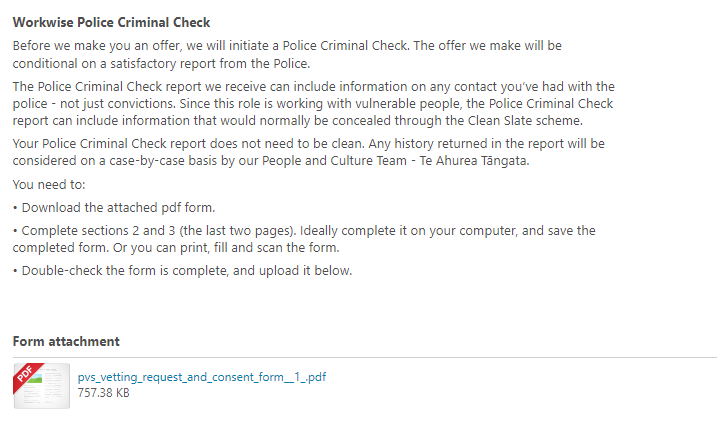The image size is (726, 430).
Task: Click the 'People and Culture Team' text
Action: click(334, 161)
